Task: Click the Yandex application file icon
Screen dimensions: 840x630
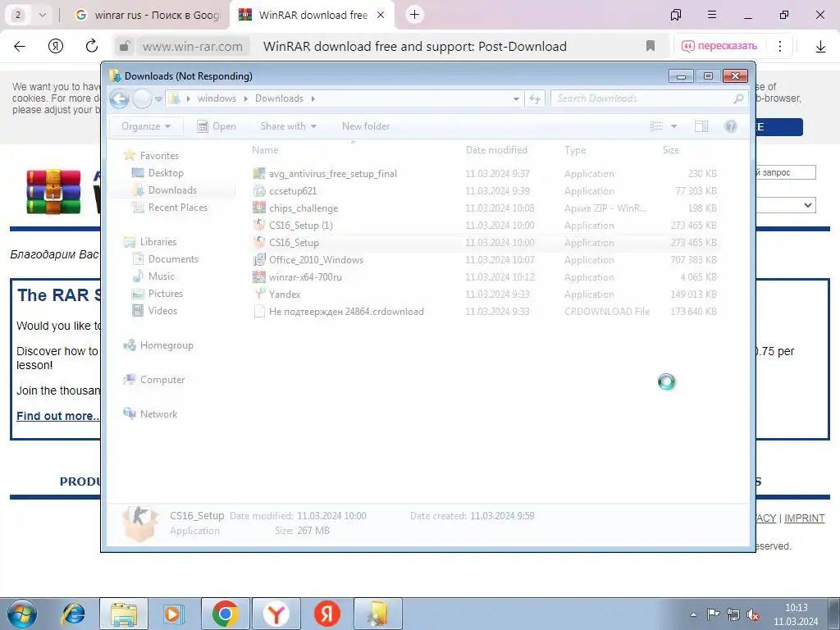Action: pos(259,294)
